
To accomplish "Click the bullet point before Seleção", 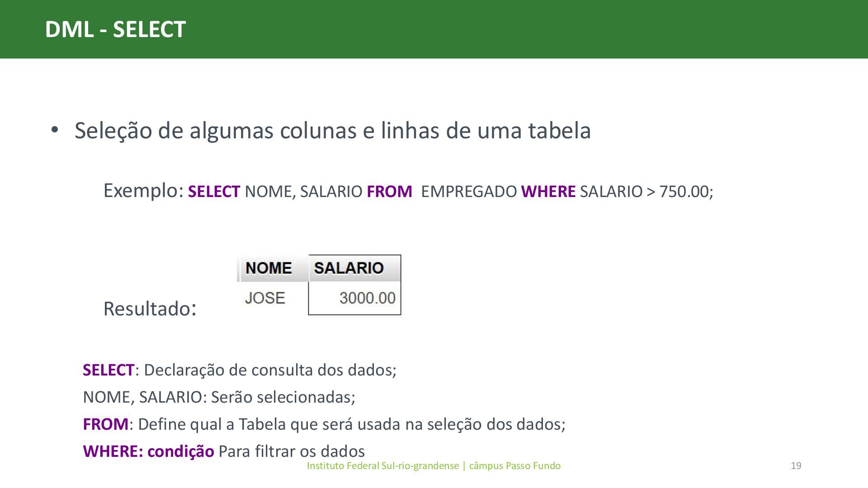I will pyautogui.click(x=55, y=130).
